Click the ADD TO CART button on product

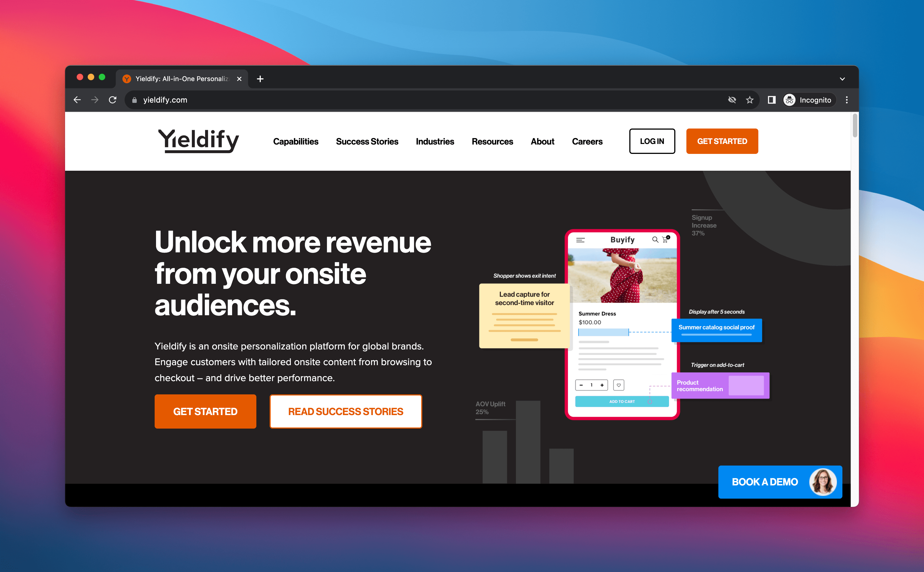pos(621,402)
